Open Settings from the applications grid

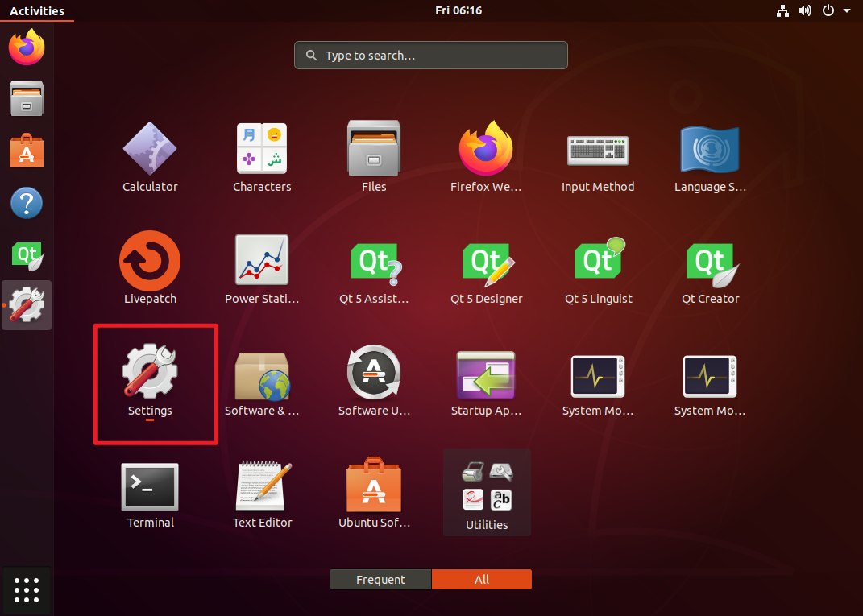[x=150, y=381]
